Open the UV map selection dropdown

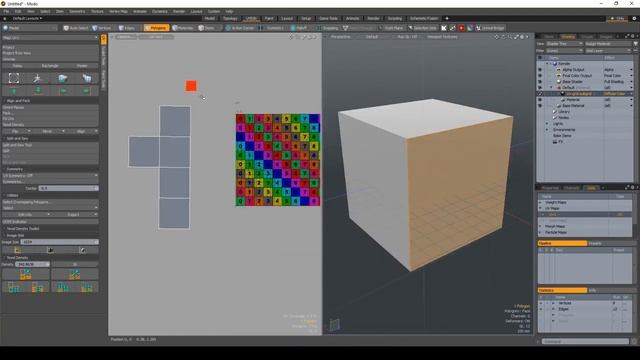click(50, 38)
